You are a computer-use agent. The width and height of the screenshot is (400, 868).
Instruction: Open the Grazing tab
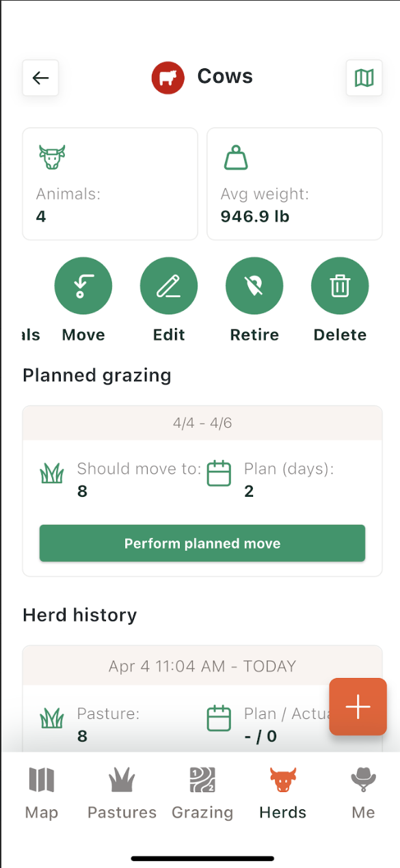(202, 793)
